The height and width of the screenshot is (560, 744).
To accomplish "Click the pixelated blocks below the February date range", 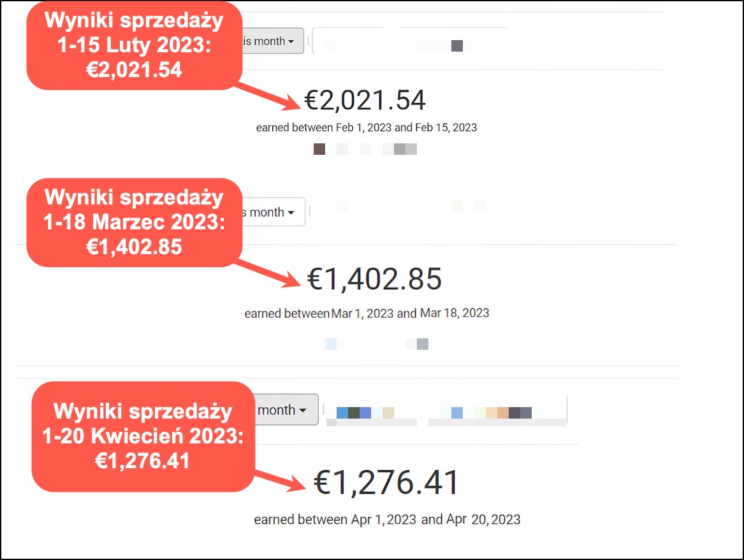I will (365, 149).
